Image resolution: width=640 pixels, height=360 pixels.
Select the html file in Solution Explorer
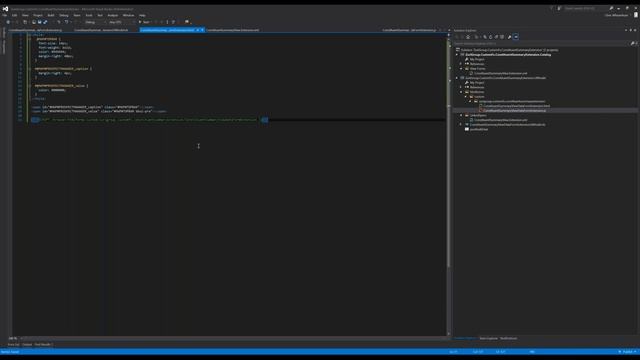516,106
